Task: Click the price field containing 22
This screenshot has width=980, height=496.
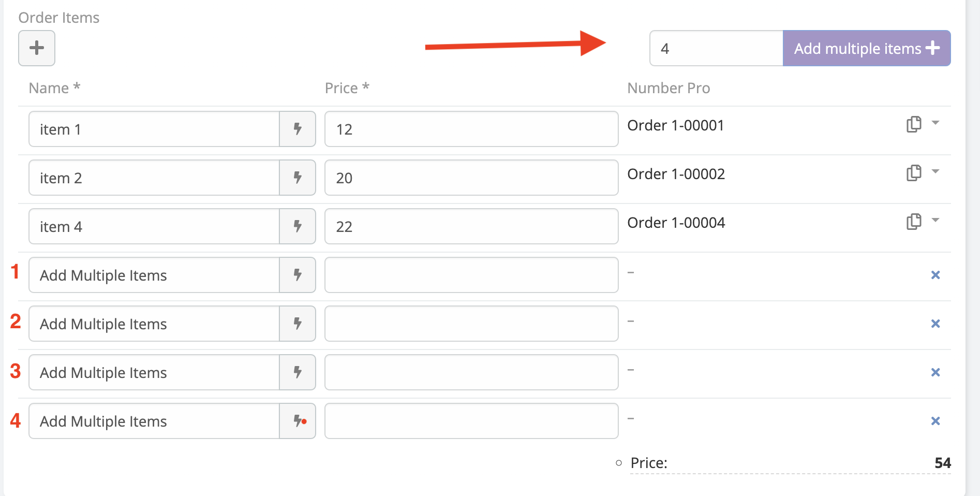Action: 471,226
